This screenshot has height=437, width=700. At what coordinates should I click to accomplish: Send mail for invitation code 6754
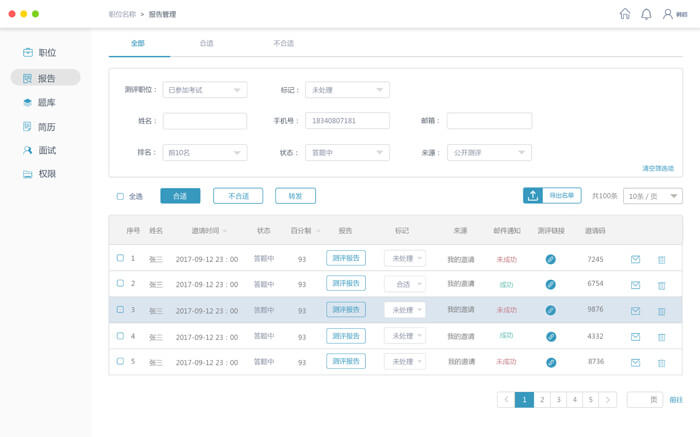coord(635,285)
